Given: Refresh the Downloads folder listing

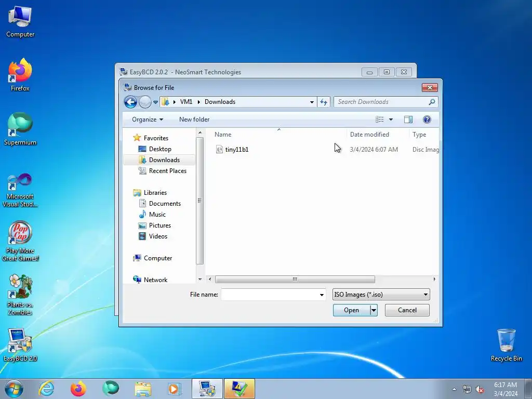Looking at the screenshot, I should [x=324, y=102].
